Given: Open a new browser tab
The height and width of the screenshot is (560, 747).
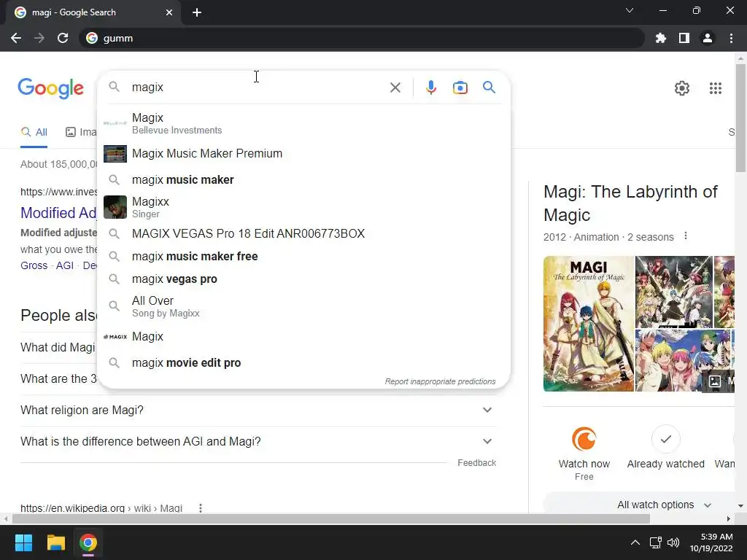Looking at the screenshot, I should tap(197, 12).
